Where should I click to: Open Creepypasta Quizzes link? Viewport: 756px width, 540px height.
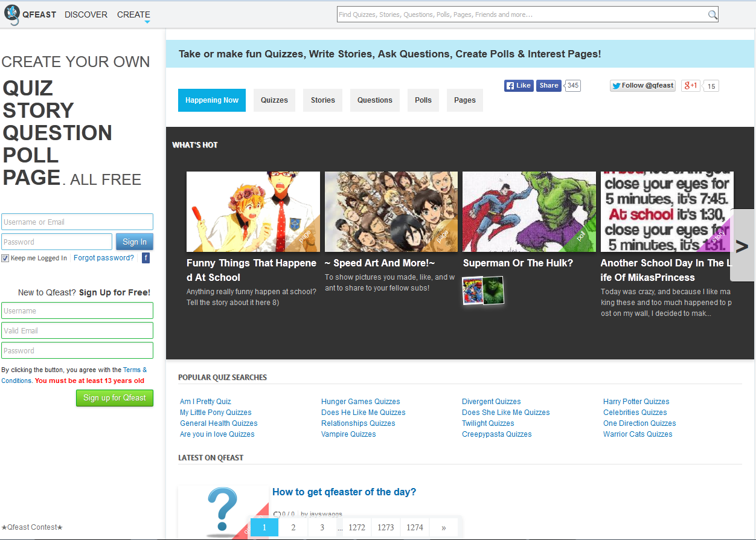(x=497, y=434)
